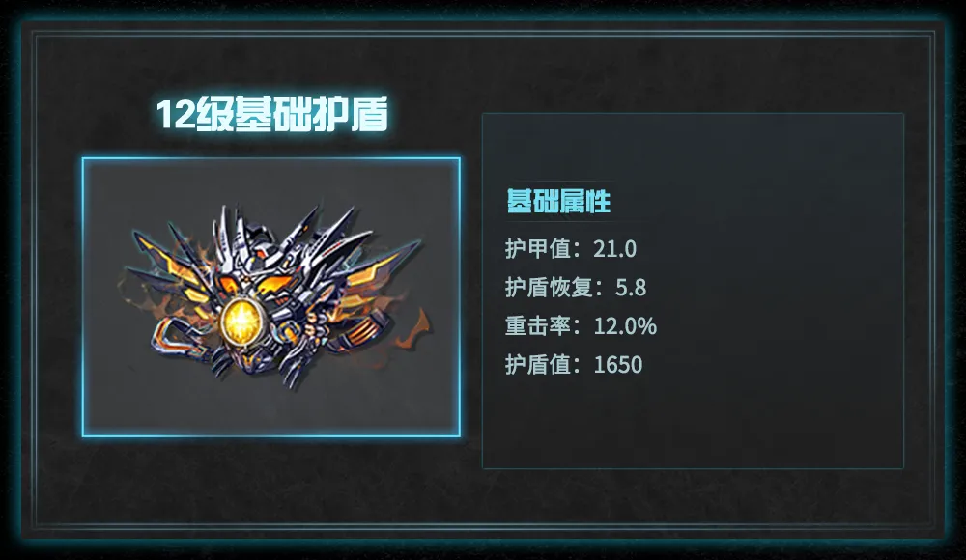Click the shield value 1650
The height and width of the screenshot is (560, 966).
(618, 365)
